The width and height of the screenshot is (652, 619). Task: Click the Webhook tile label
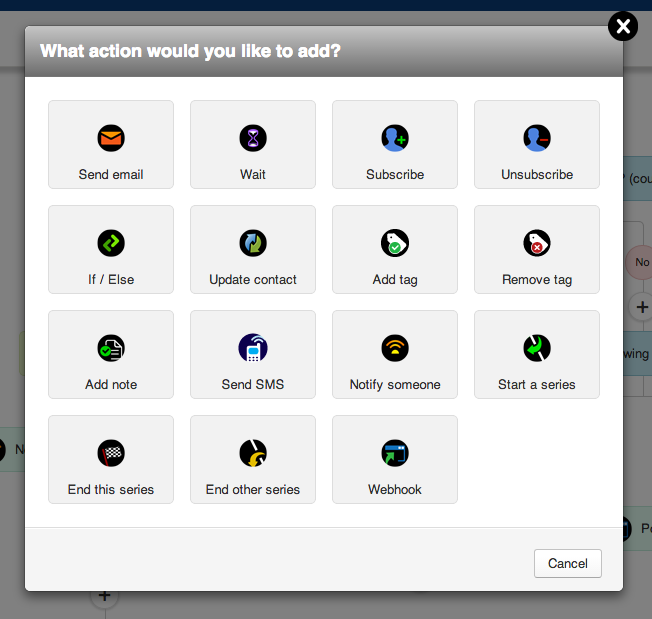click(x=395, y=489)
